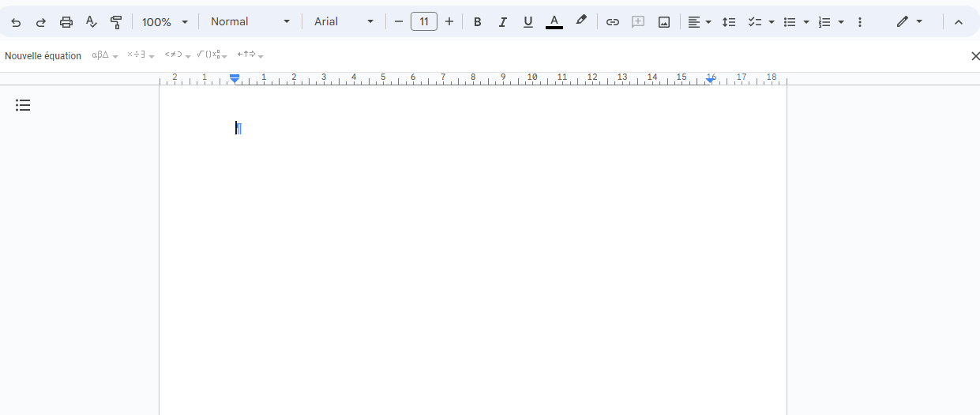Open the arrows equation symbols menu

click(250, 55)
